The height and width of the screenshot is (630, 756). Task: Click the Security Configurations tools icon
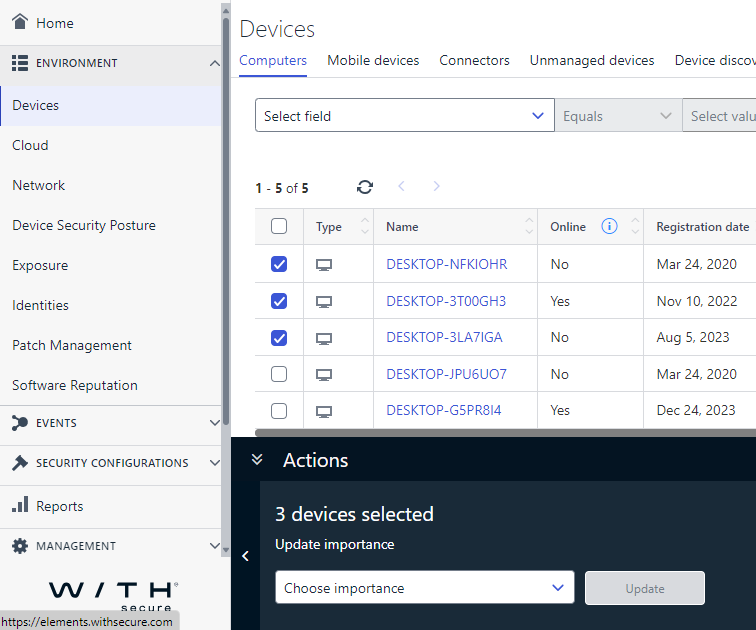pyautogui.click(x=20, y=463)
